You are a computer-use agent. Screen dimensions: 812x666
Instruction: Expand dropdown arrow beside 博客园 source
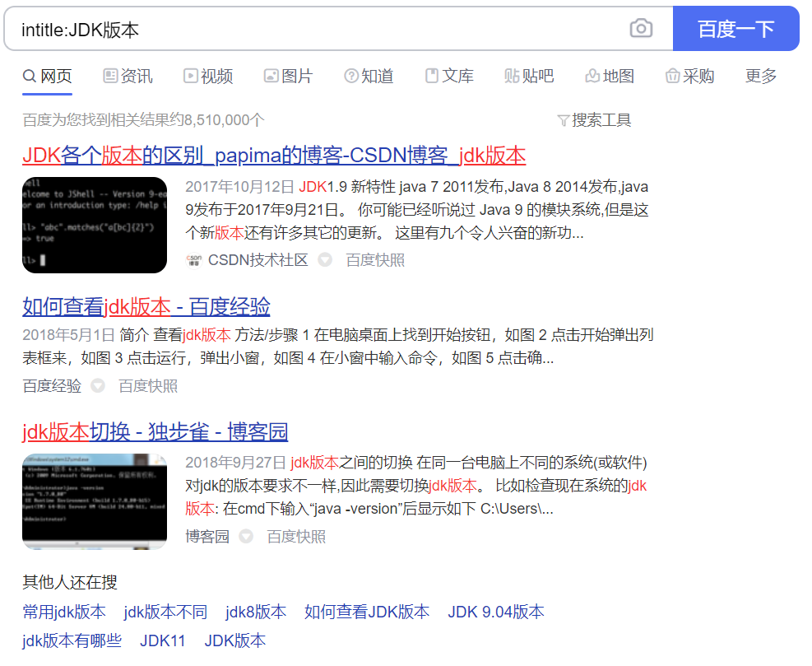tap(246, 537)
